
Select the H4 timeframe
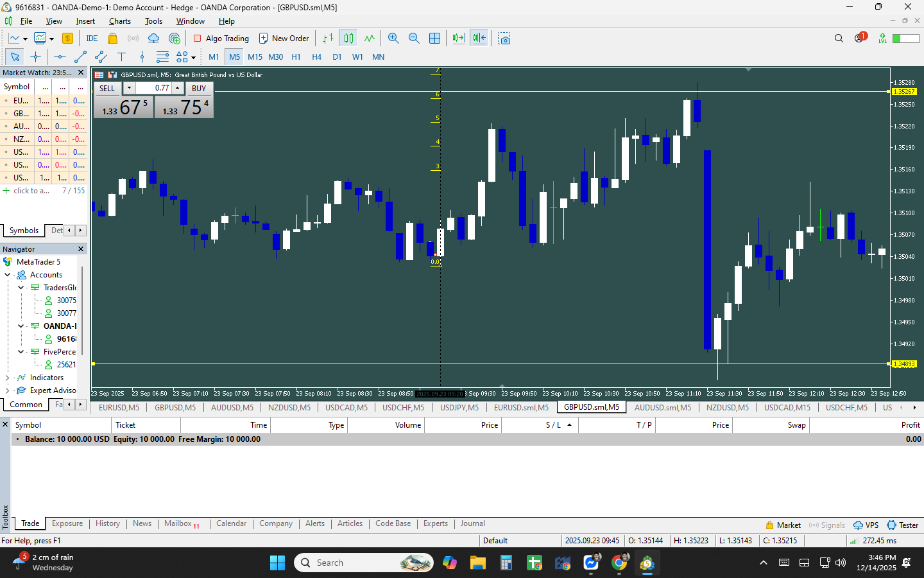pos(316,57)
